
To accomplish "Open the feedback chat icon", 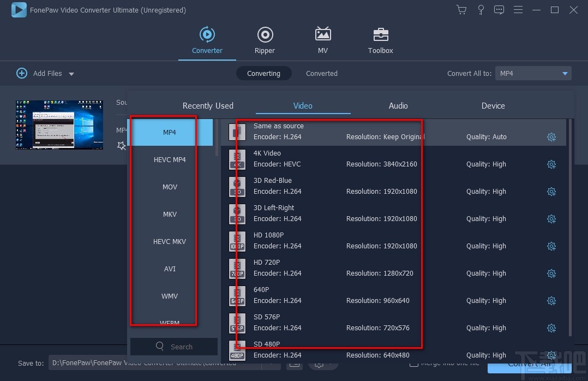I will click(x=499, y=10).
